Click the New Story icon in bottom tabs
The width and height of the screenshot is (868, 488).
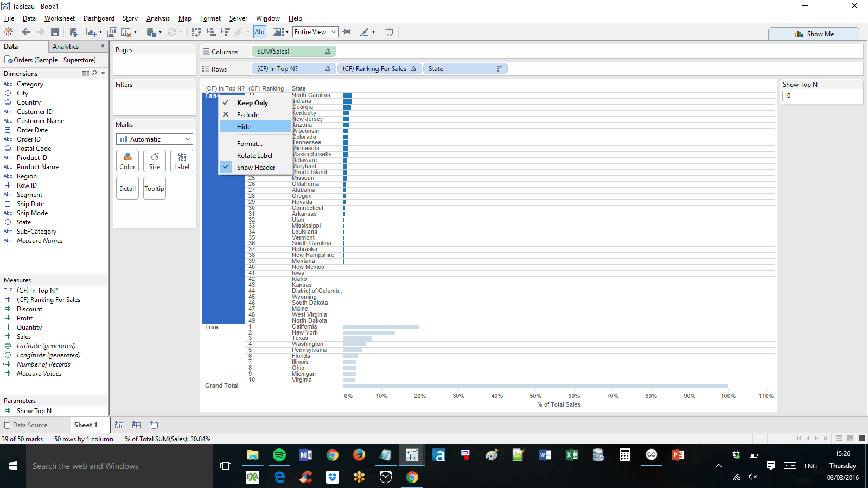click(x=154, y=425)
